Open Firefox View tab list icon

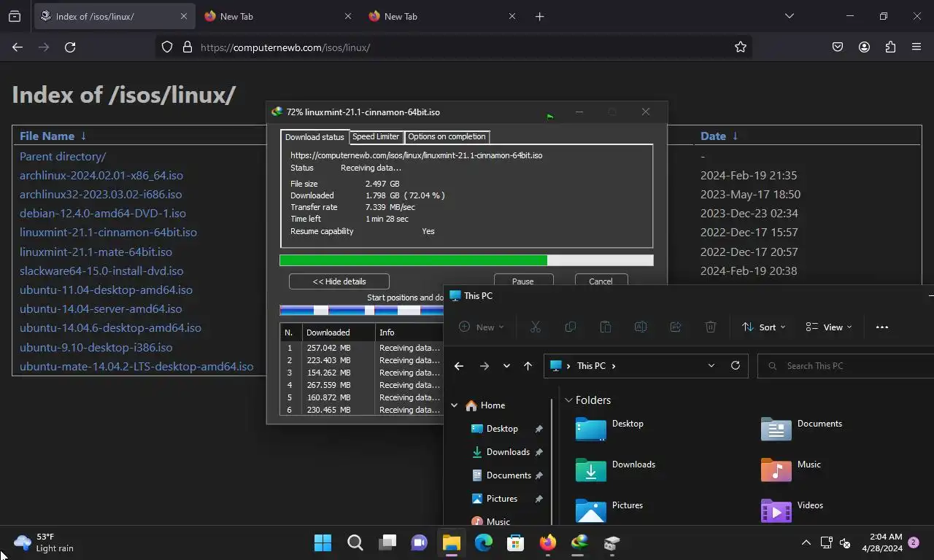15,16
